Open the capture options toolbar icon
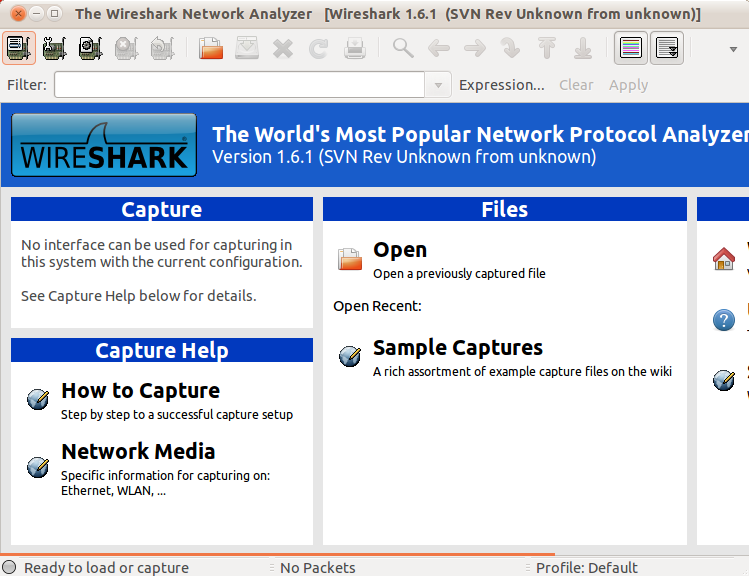 pyautogui.click(x=54, y=48)
